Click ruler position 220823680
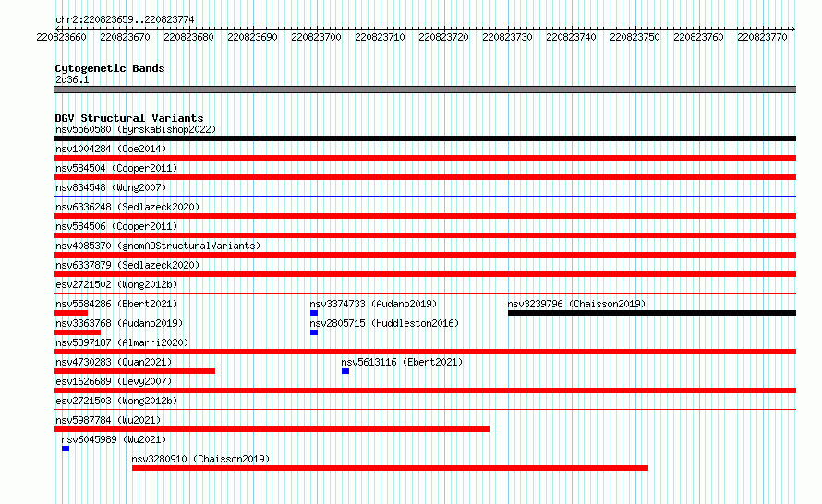The height and width of the screenshot is (504, 822). (188, 37)
